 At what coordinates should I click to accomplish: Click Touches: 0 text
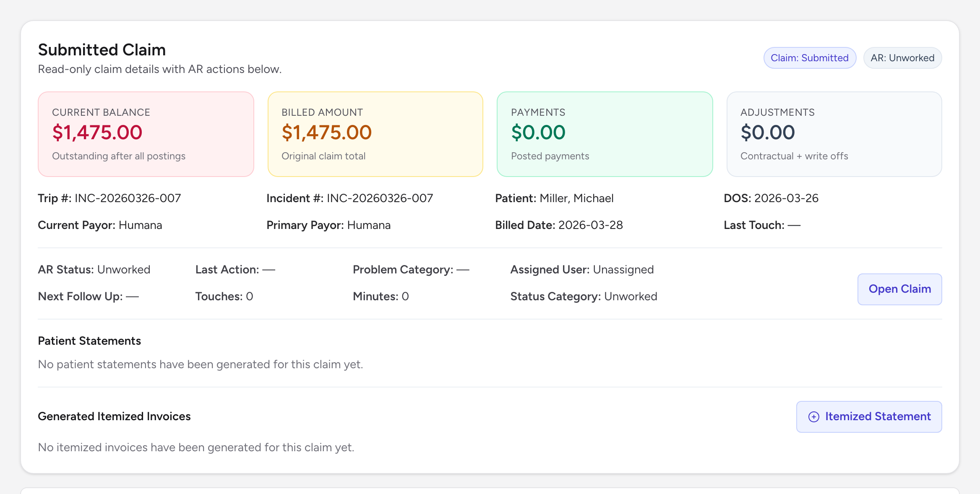[224, 296]
